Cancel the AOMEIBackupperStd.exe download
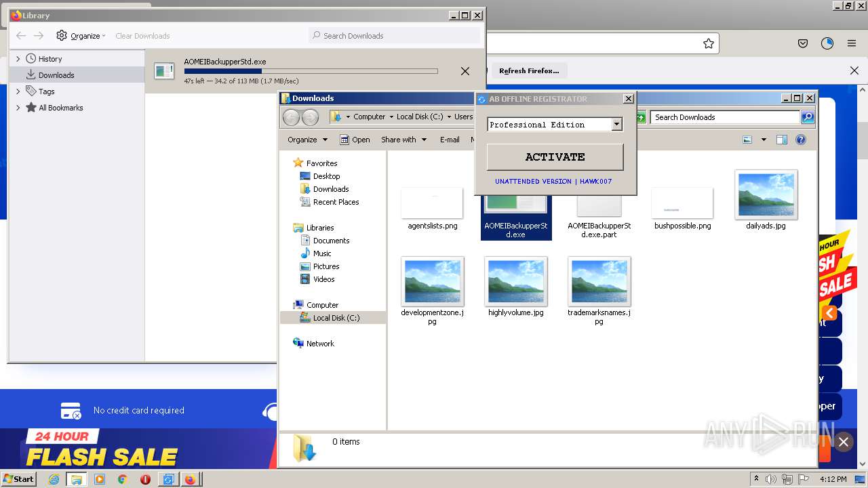Screen dimensions: 868x488 tap(465, 71)
